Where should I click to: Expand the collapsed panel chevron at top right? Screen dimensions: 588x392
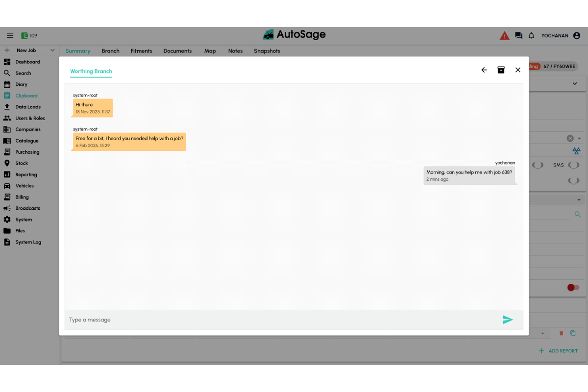point(575,84)
